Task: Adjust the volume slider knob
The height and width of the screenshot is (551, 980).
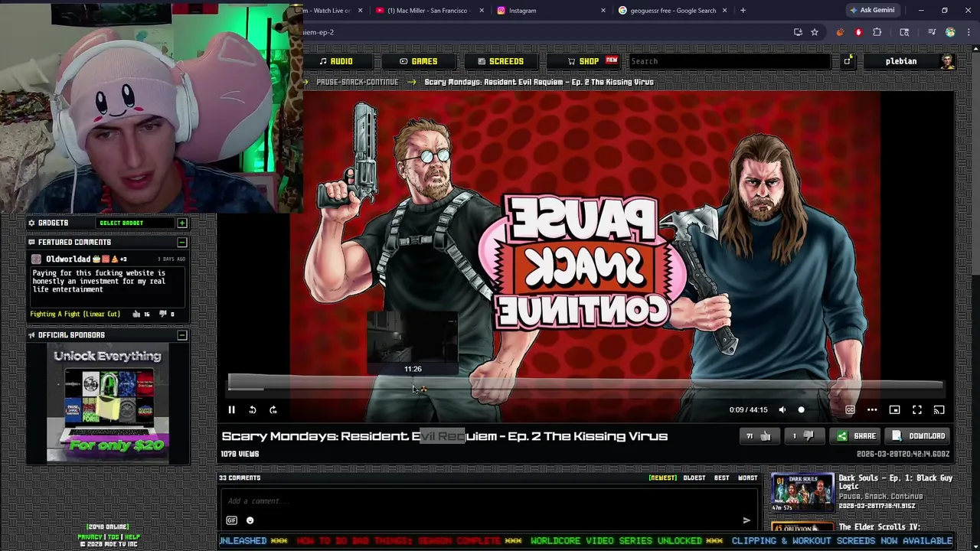Action: tap(802, 410)
